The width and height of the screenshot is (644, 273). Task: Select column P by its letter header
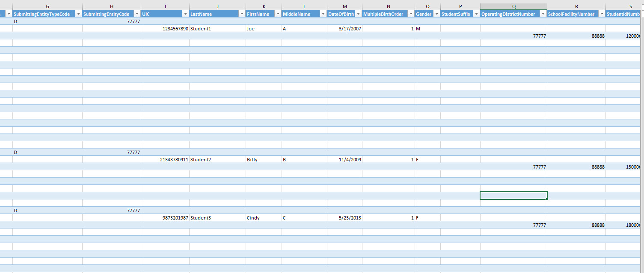click(460, 6)
